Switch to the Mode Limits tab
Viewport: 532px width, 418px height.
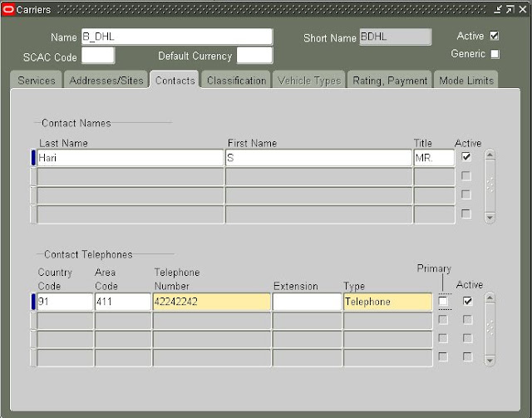(x=465, y=80)
